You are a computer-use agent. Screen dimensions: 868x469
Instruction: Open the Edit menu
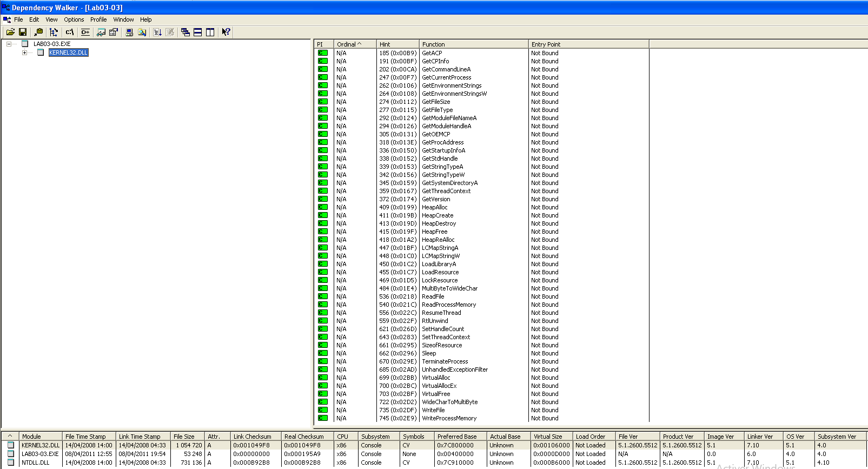pos(34,19)
